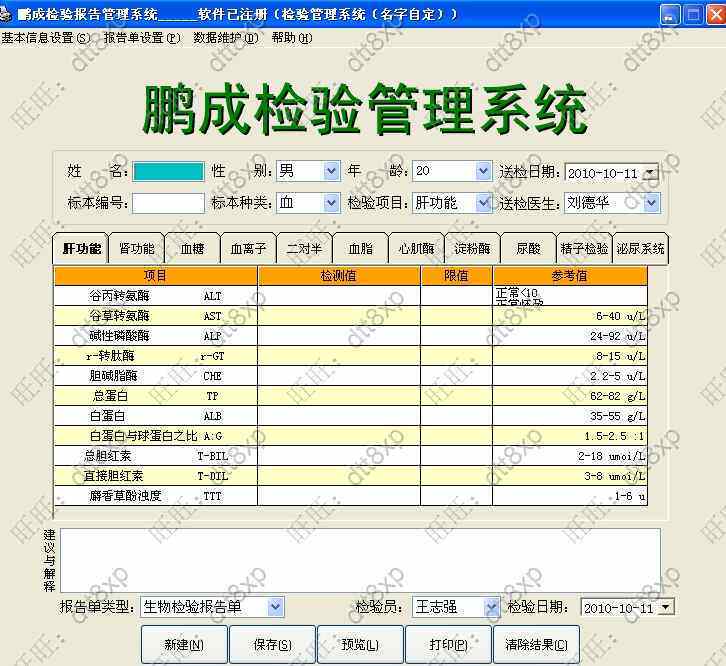Screen dimensions: 726x666
Task: Expand the 检验员 dropdown arrow
Action: [x=491, y=607]
